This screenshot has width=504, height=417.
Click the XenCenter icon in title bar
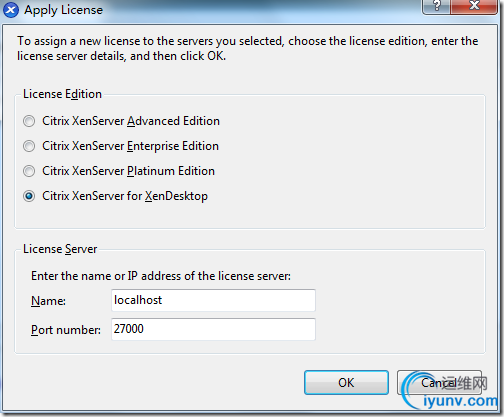(x=11, y=10)
